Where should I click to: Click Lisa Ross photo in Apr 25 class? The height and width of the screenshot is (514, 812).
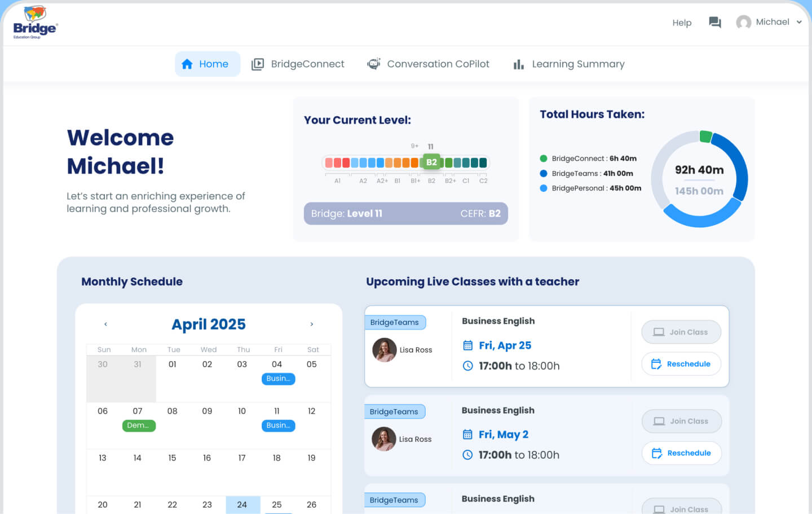385,350
